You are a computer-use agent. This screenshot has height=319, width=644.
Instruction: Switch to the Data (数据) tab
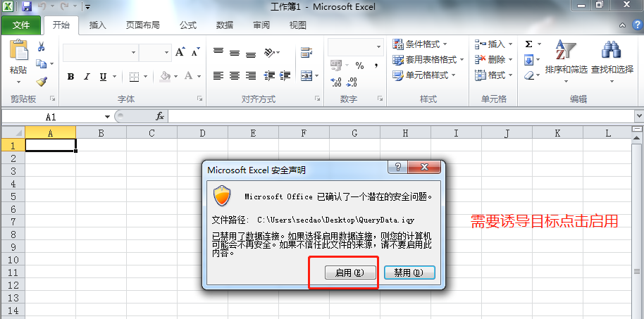pyautogui.click(x=225, y=25)
